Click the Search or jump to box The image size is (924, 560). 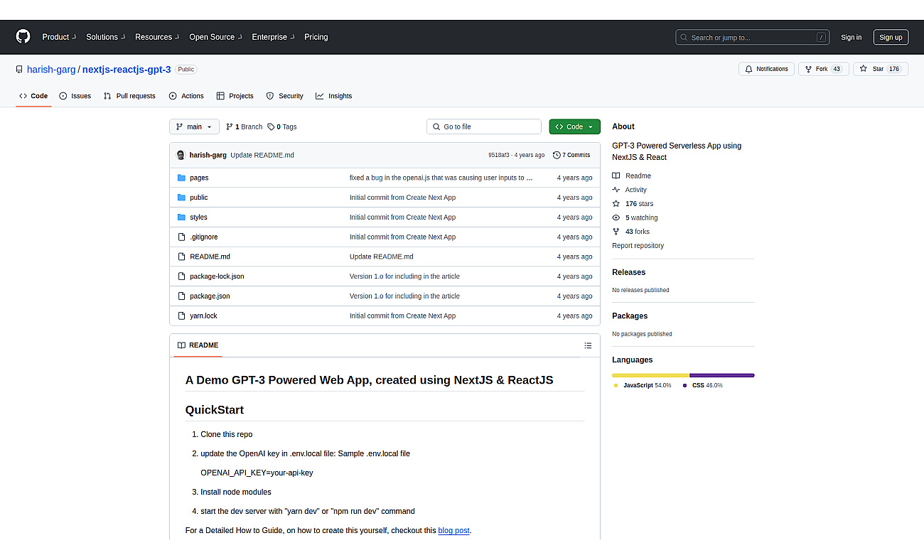(753, 38)
